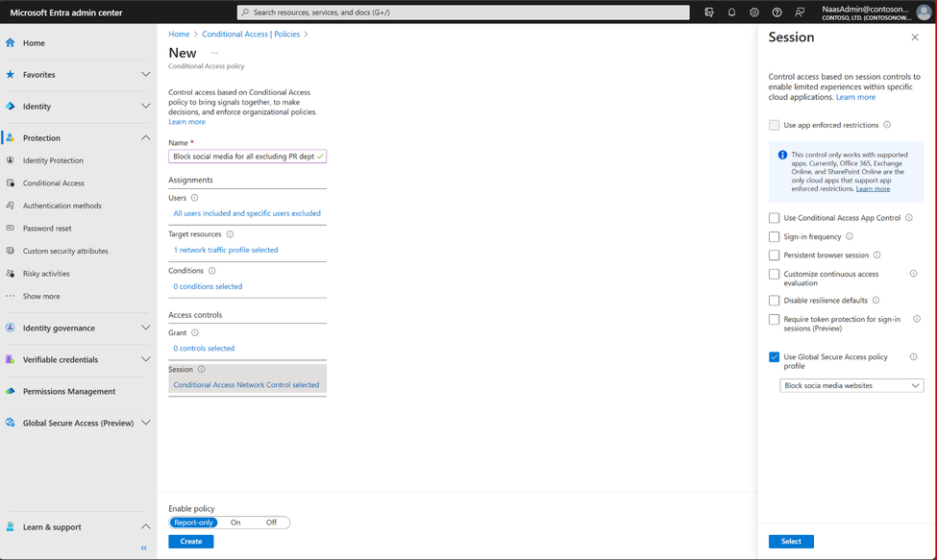Click the Favorites star icon
This screenshot has height=560, width=937.
[x=11, y=75]
